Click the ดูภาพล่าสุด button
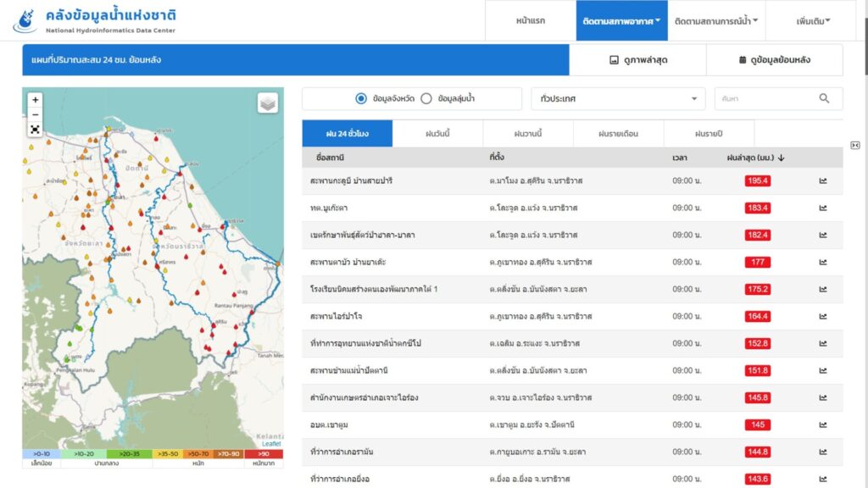 pyautogui.click(x=637, y=60)
